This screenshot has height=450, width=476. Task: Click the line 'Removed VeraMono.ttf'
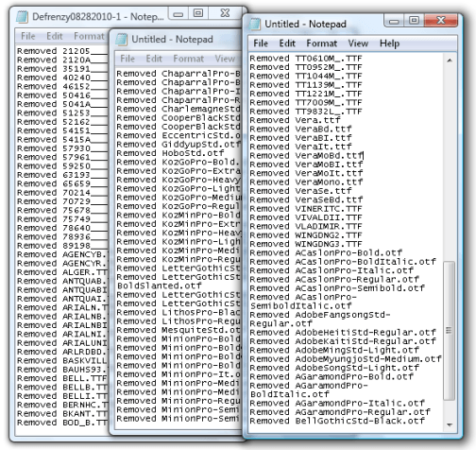(x=306, y=182)
